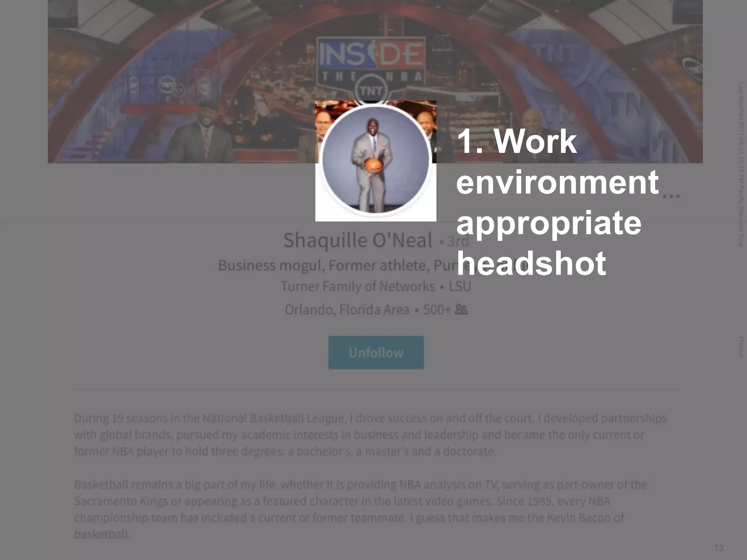Open the Turner Family of Networks link
This screenshot has width=747, height=560.
(x=358, y=287)
